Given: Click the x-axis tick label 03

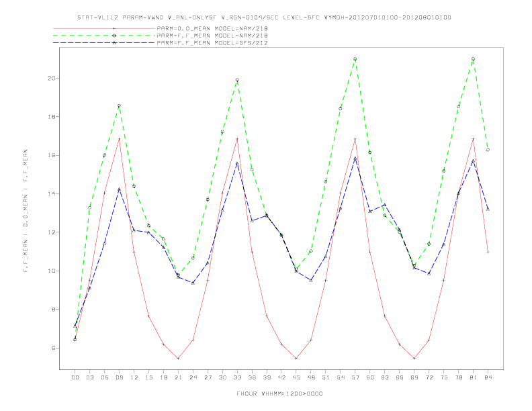Looking at the screenshot, I should pos(89,377).
